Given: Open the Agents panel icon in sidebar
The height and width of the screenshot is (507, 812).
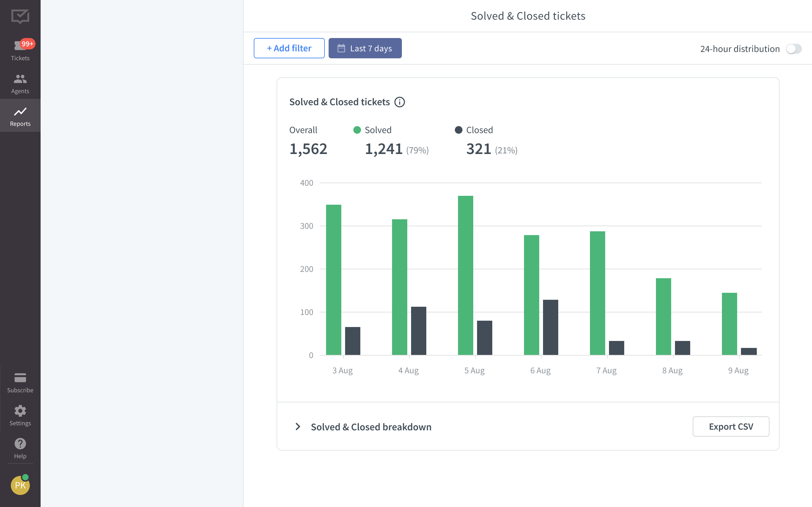Looking at the screenshot, I should [20, 80].
